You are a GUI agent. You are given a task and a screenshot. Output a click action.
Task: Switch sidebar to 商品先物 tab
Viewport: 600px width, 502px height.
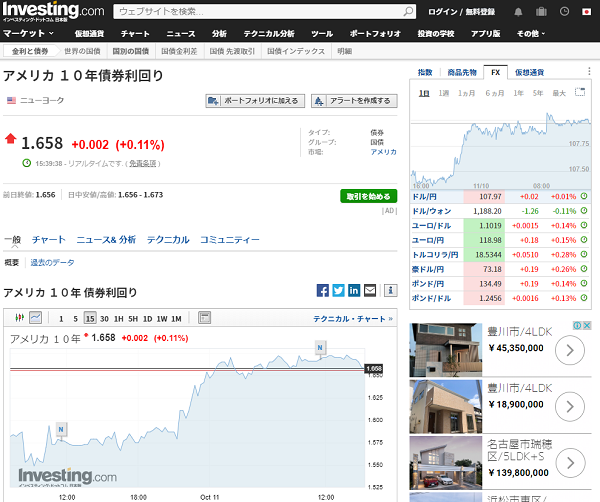point(462,72)
